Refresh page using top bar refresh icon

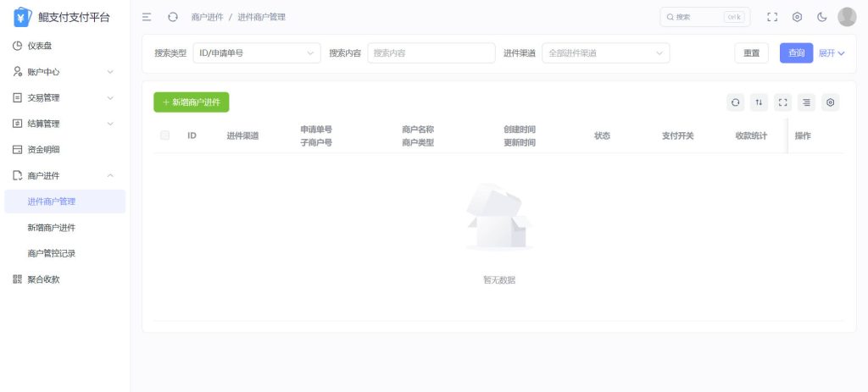(x=173, y=17)
